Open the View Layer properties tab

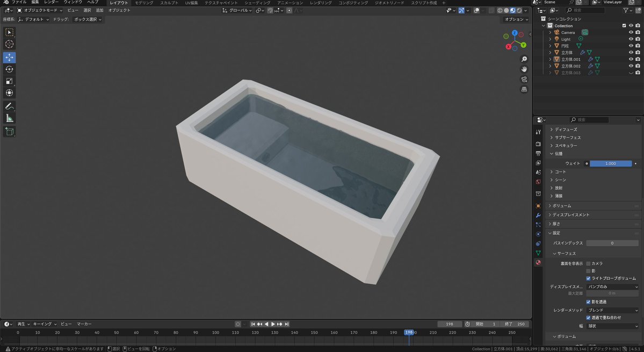pos(538,163)
